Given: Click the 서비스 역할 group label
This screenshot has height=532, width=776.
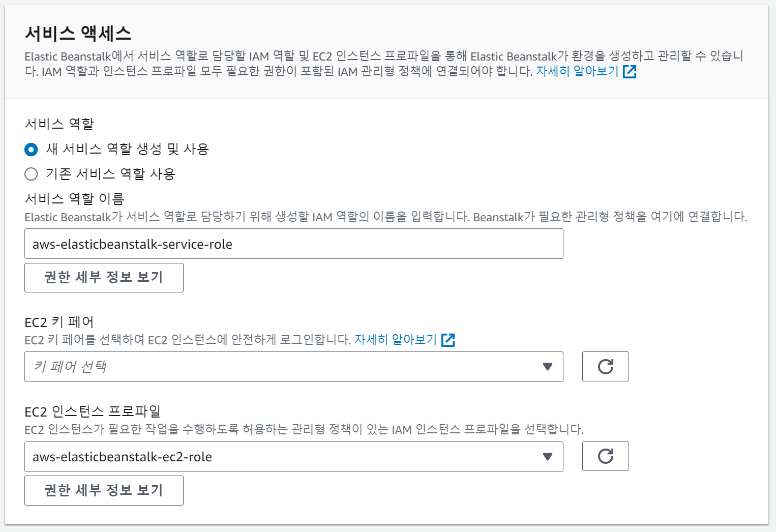Looking at the screenshot, I should coord(59,124).
